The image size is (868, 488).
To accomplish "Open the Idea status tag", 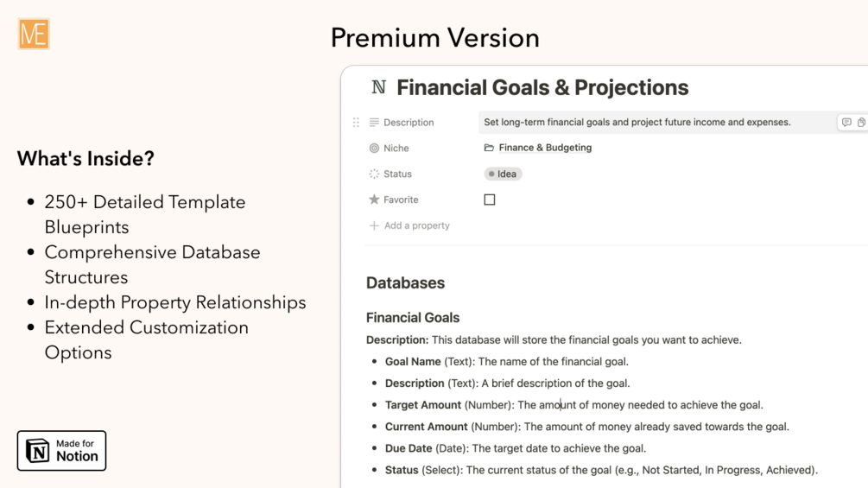I will tap(503, 174).
